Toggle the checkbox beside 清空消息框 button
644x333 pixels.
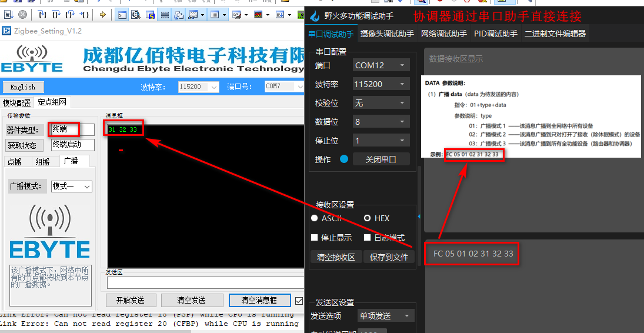point(299,301)
